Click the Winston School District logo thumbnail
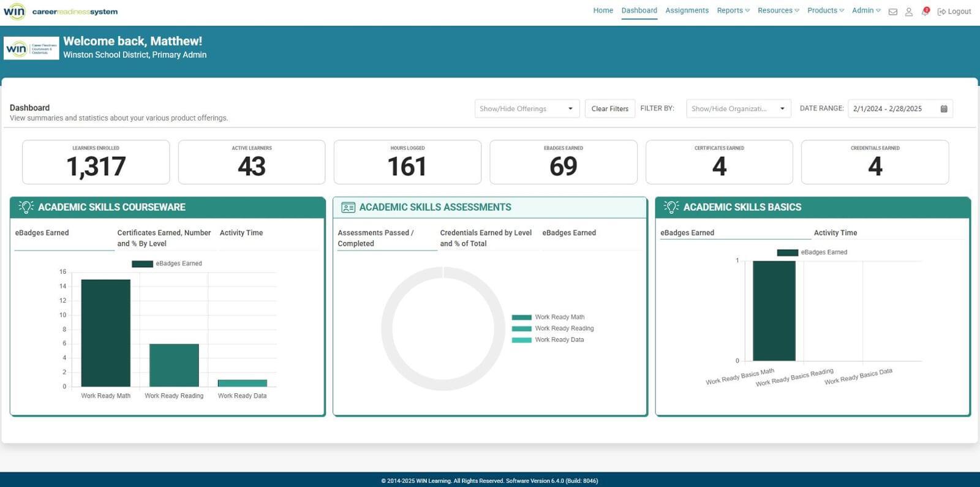 [31, 48]
